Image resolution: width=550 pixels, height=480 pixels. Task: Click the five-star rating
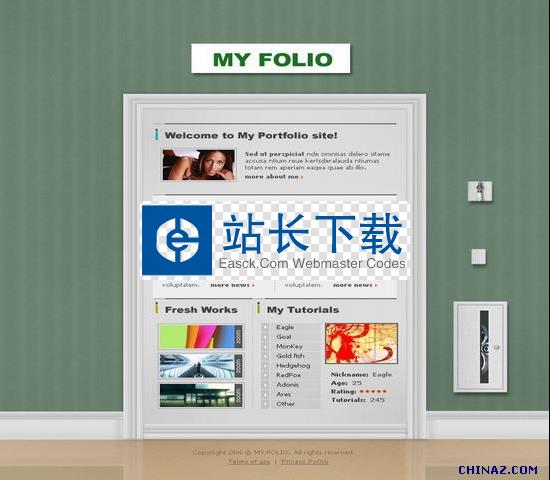[x=373, y=392]
